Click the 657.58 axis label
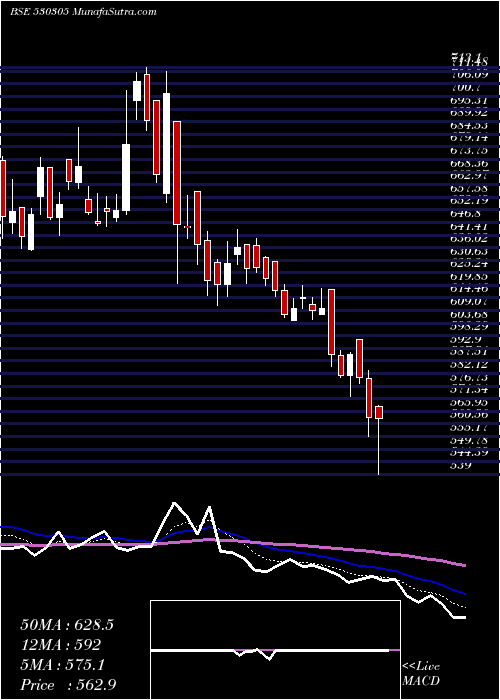Image resolution: width=500 pixels, height=700 pixels. [x=469, y=188]
